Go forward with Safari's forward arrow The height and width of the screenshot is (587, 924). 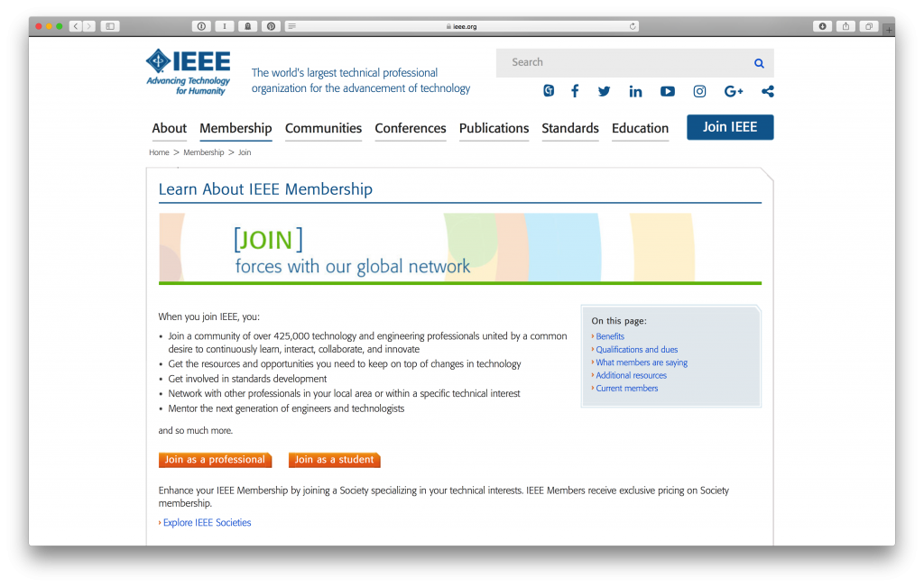89,26
